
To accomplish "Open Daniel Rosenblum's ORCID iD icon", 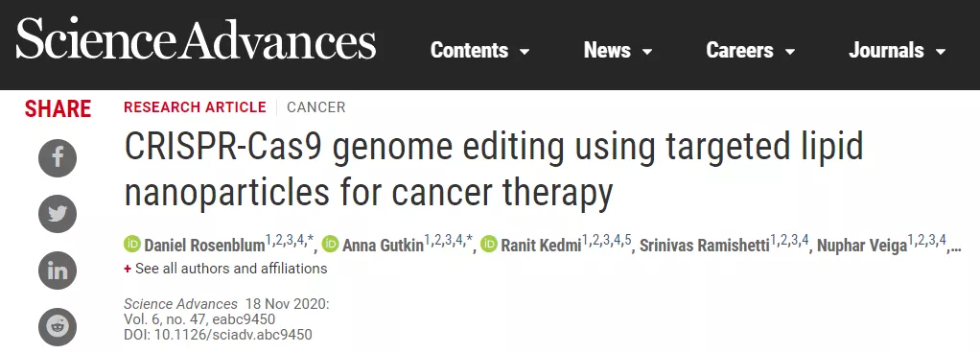I will 132,245.
